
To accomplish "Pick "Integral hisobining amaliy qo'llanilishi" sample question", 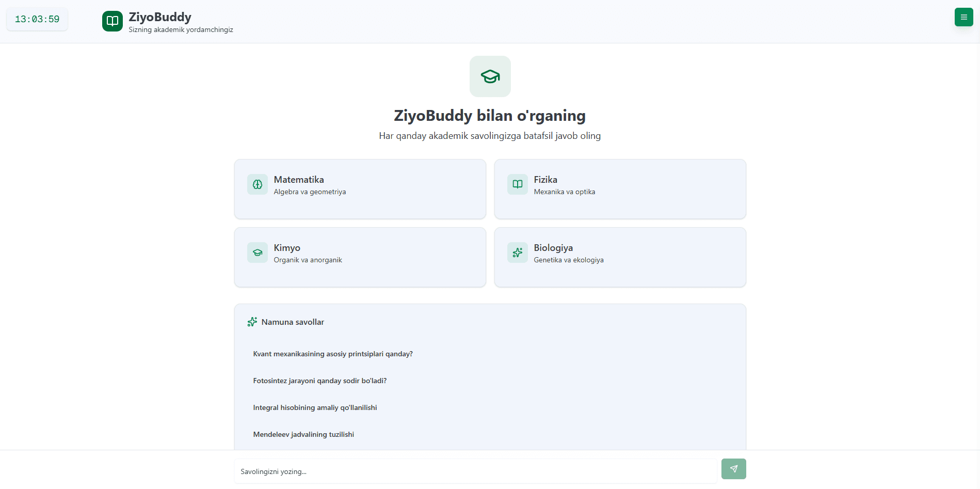I will coord(315,407).
